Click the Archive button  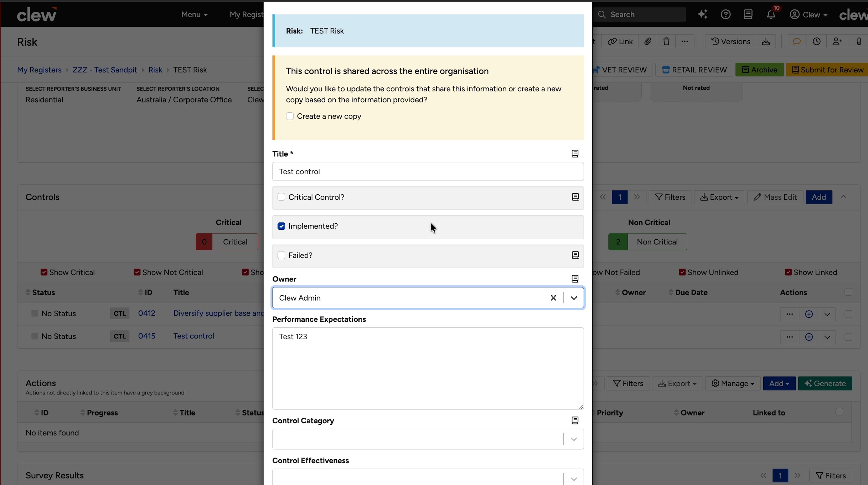click(759, 70)
